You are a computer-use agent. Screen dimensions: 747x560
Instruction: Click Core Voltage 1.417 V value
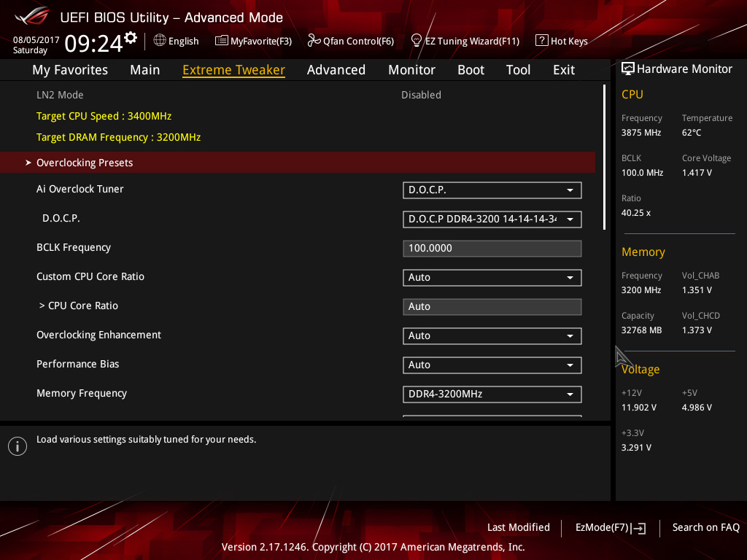tap(697, 172)
